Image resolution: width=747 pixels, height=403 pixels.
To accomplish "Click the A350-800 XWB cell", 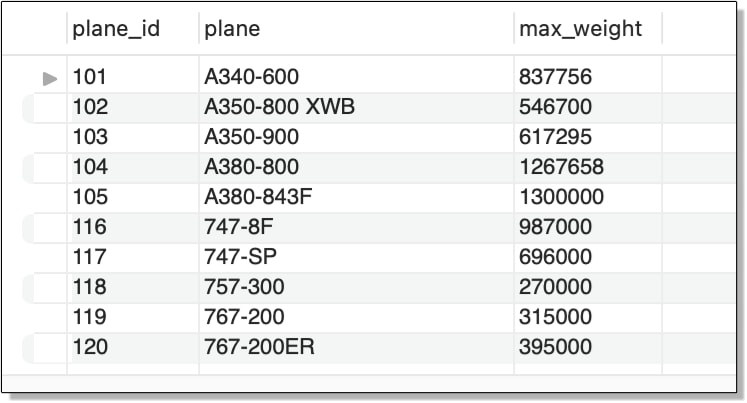I will coord(356,107).
